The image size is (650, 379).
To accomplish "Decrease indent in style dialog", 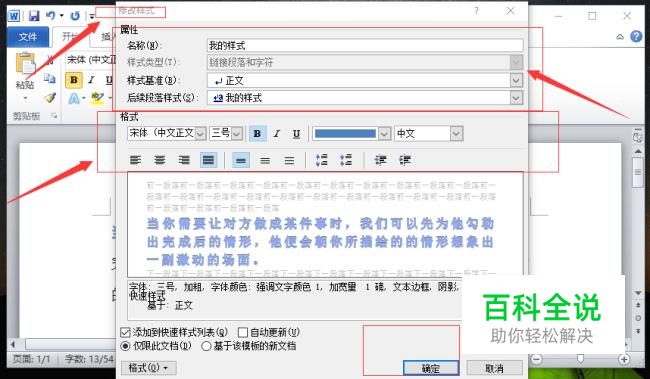I will (380, 160).
